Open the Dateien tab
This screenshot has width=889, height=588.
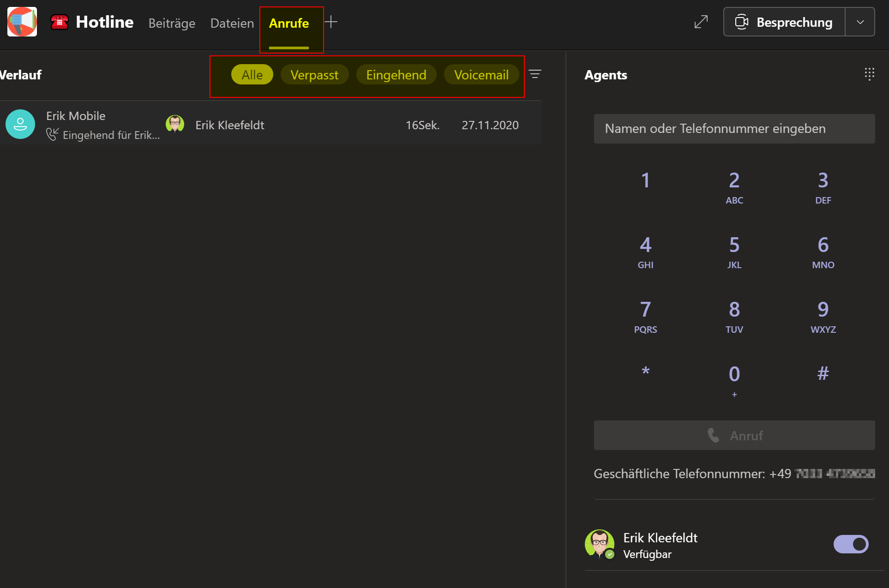click(232, 23)
